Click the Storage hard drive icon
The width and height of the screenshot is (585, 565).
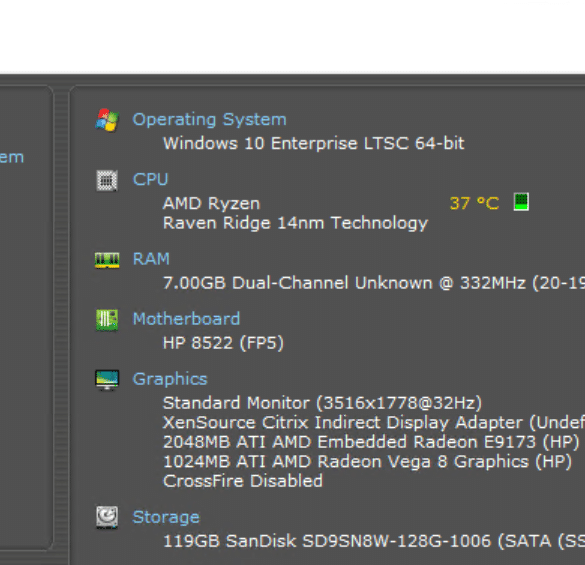pyautogui.click(x=107, y=517)
